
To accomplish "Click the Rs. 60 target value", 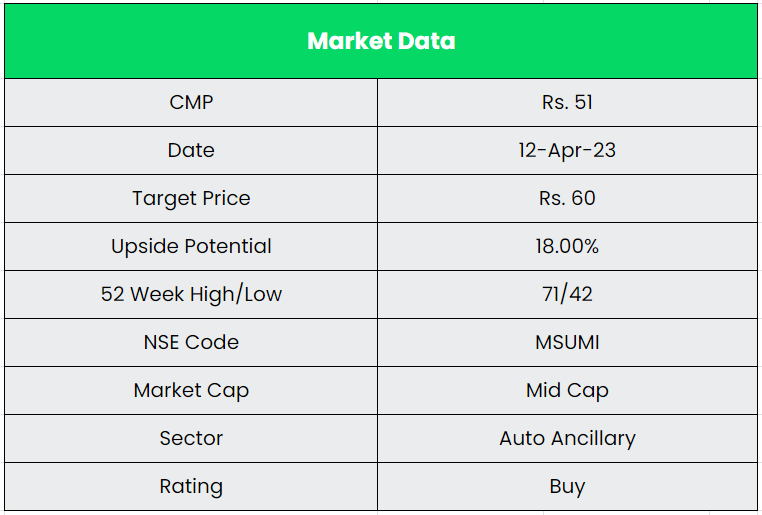I will point(567,198).
